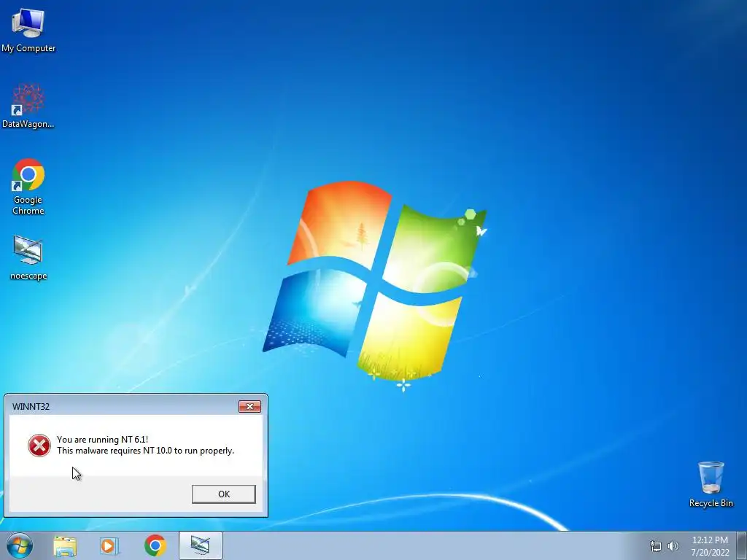Open Chrome from the taskbar
Viewport: 747px width, 560px height.
(x=155, y=545)
